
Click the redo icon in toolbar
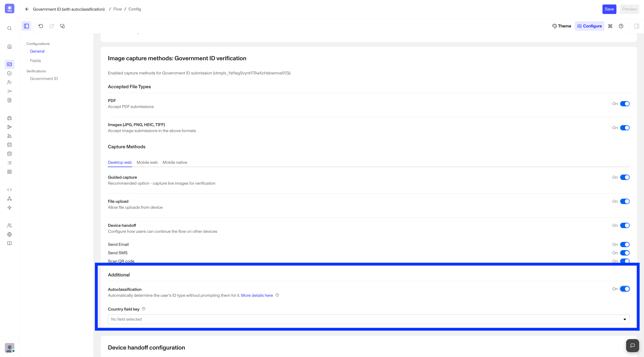tap(52, 26)
